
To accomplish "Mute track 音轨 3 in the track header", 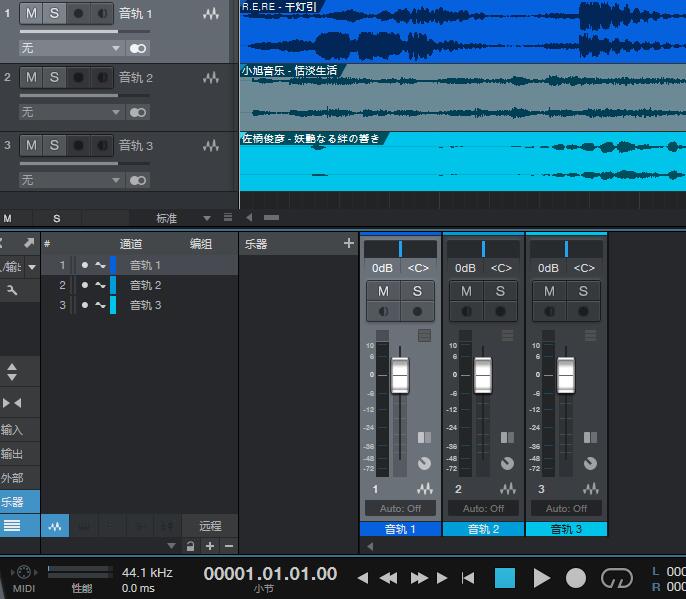I will (31, 145).
